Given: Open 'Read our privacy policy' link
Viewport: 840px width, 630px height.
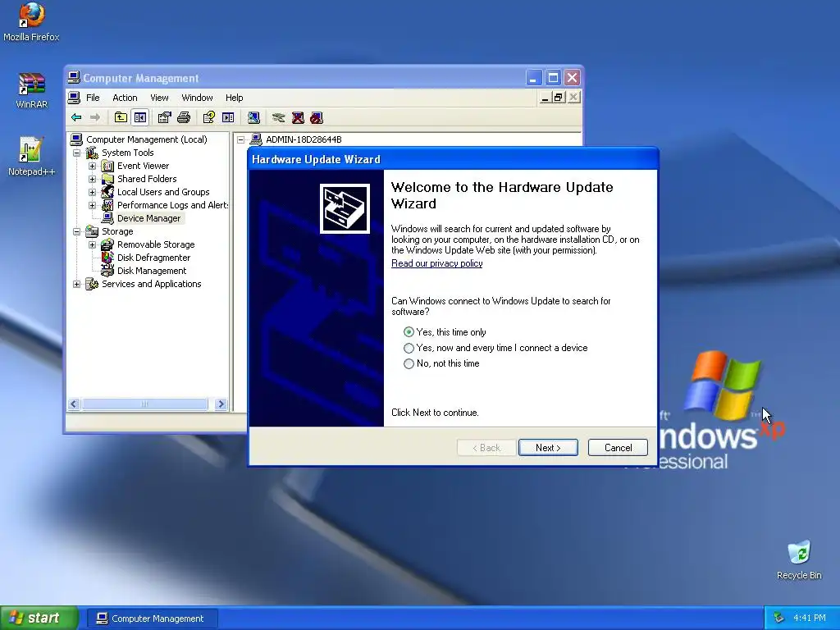Looking at the screenshot, I should pyautogui.click(x=436, y=263).
